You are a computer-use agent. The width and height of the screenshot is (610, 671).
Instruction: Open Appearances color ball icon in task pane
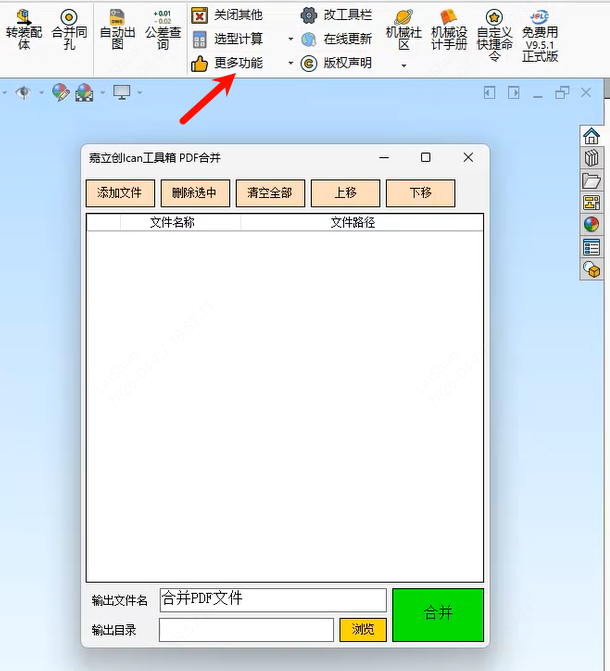[x=591, y=225]
